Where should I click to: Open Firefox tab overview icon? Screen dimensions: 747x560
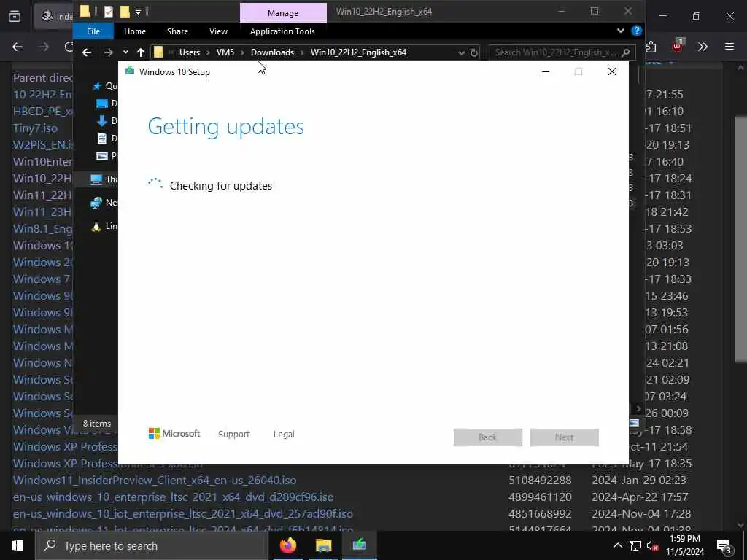pyautogui.click(x=15, y=16)
